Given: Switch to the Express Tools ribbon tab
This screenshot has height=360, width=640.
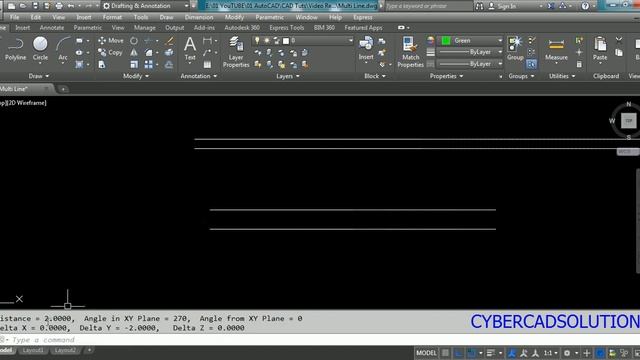Looking at the screenshot, I should coord(287,28).
